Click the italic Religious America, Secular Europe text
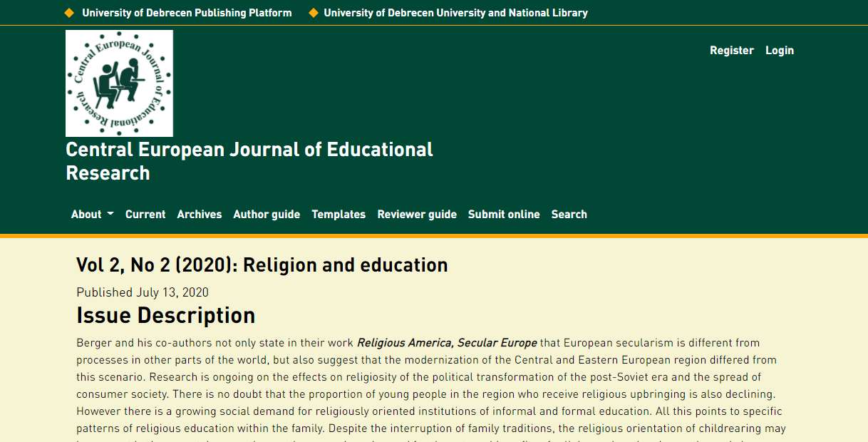Image resolution: width=868 pixels, height=442 pixels. (x=447, y=343)
